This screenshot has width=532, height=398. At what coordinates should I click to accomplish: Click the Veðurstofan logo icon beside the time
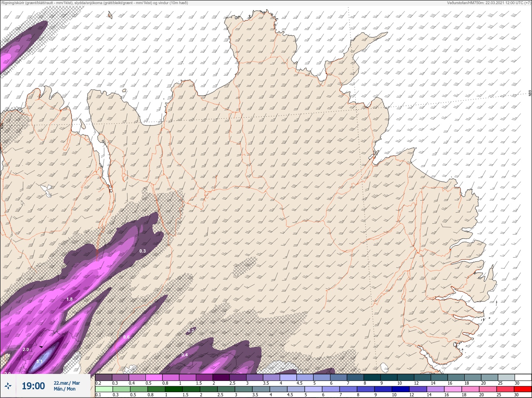8,386
